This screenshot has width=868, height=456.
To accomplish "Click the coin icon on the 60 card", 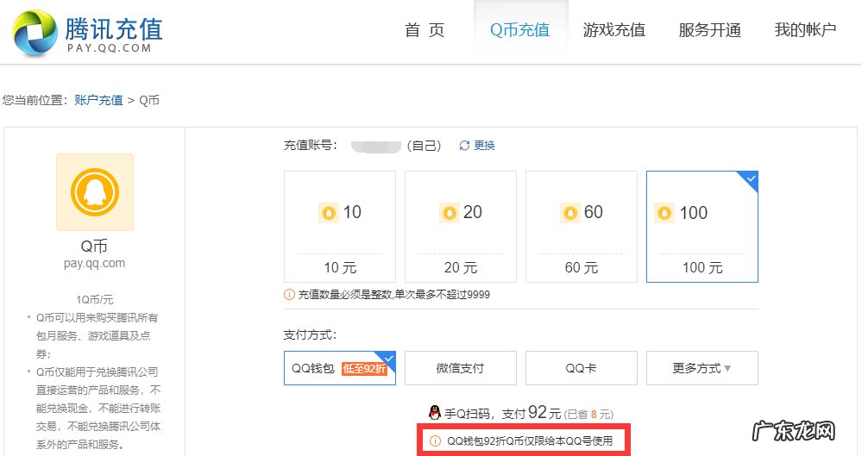I will 570,213.
